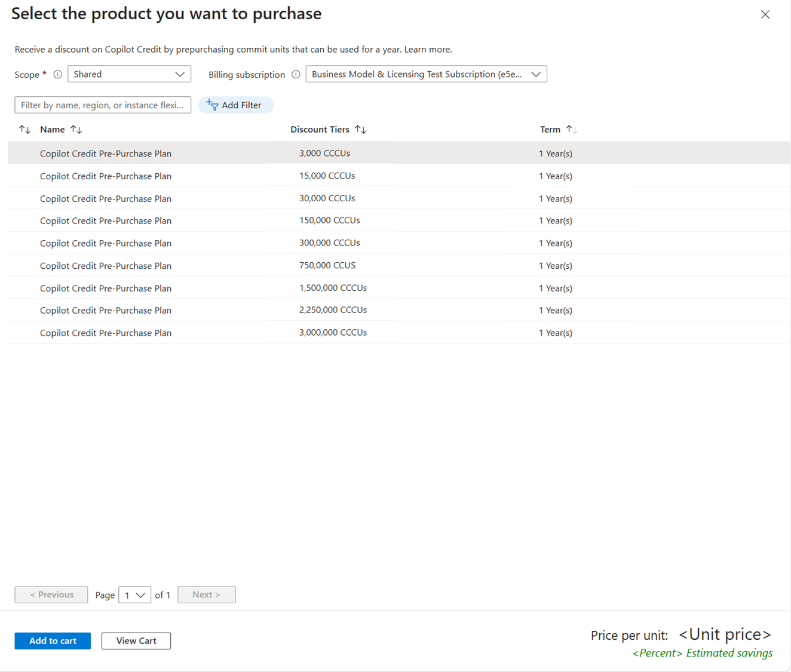The height and width of the screenshot is (672, 791).
Task: Open the Scope dropdown set to Shared
Action: click(x=129, y=74)
